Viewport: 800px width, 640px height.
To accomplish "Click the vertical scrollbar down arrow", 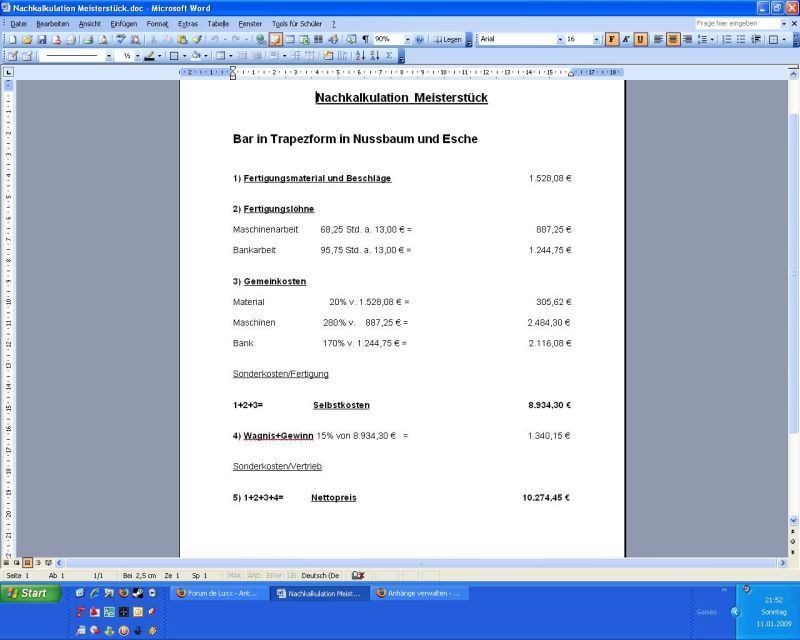I will pyautogui.click(x=793, y=521).
